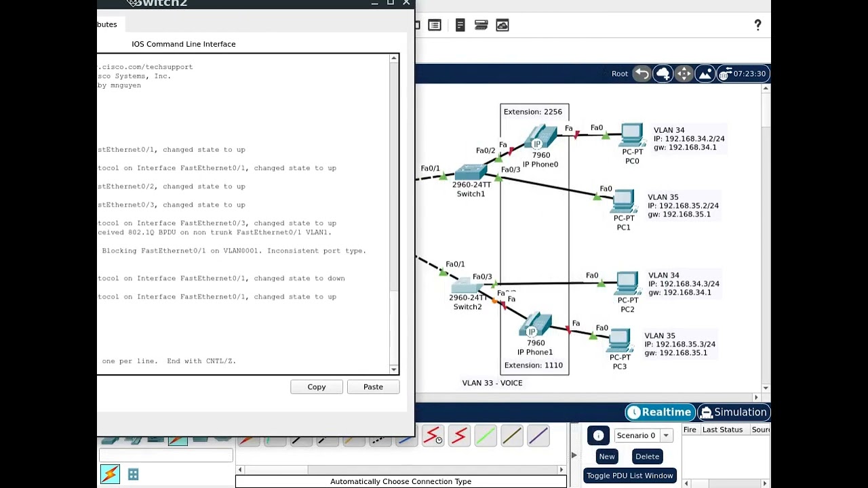The height and width of the screenshot is (488, 868).
Task: Select the PC3 computer icon
Action: pyautogui.click(x=620, y=341)
